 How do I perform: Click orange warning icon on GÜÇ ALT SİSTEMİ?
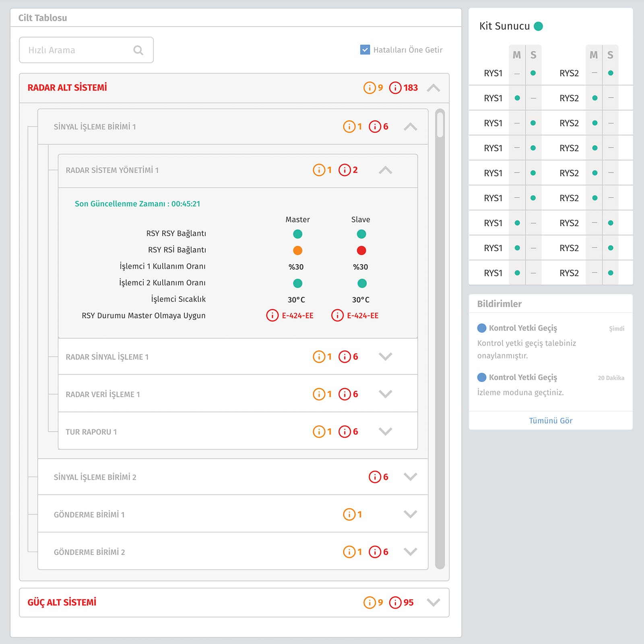pos(369,603)
